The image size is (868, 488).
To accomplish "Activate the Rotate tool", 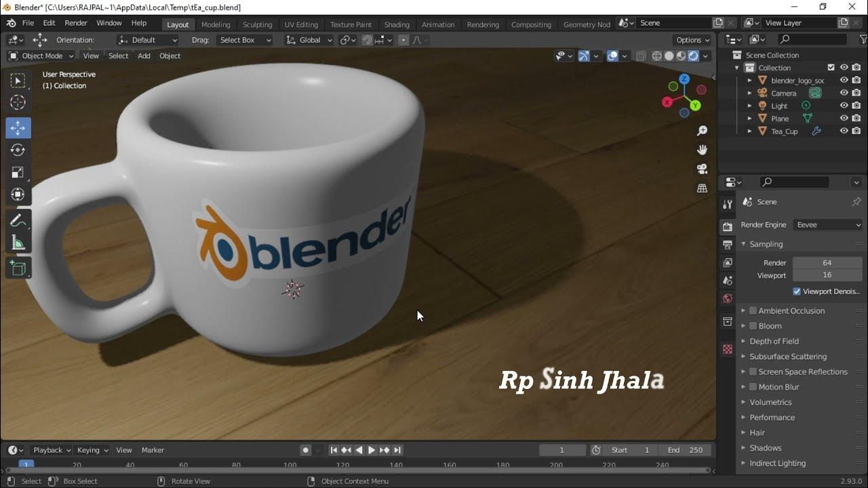I will click(18, 150).
